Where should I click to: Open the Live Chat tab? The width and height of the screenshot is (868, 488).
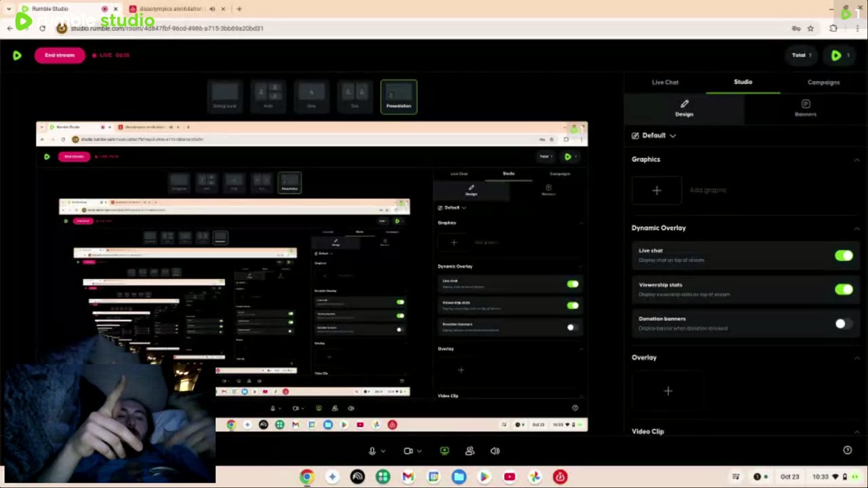click(x=665, y=82)
